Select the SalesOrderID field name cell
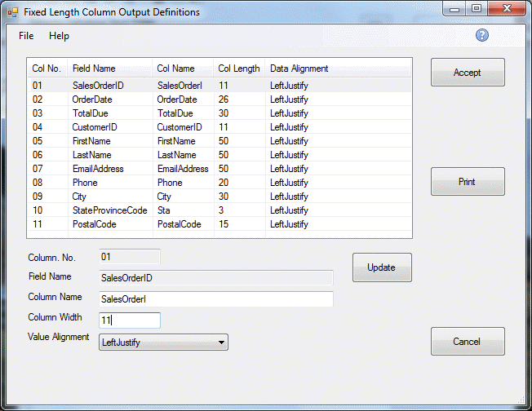 (98, 86)
